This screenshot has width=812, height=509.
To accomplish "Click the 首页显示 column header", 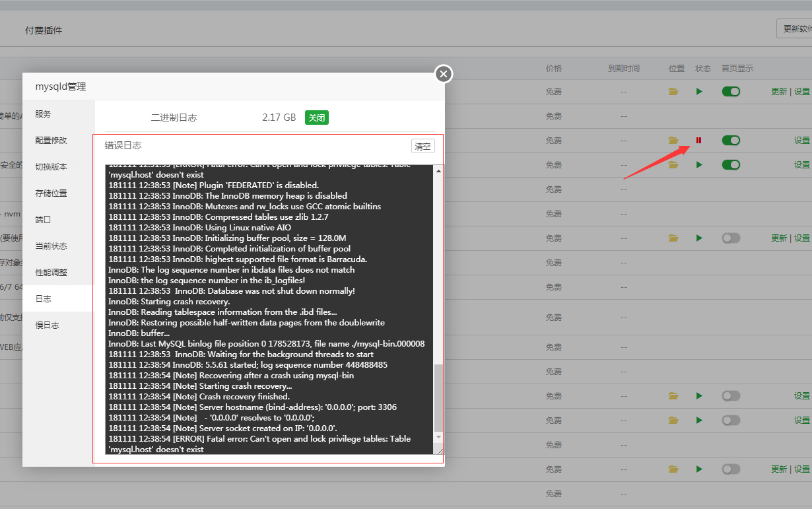I will click(x=737, y=69).
